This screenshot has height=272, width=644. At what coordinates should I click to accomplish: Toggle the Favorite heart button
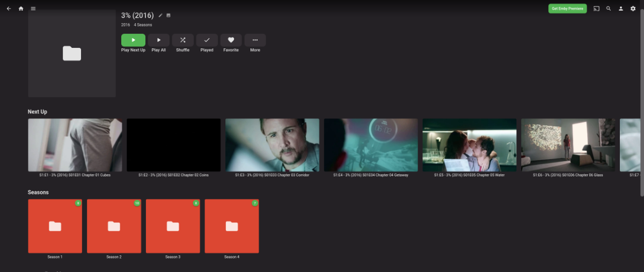pyautogui.click(x=231, y=40)
